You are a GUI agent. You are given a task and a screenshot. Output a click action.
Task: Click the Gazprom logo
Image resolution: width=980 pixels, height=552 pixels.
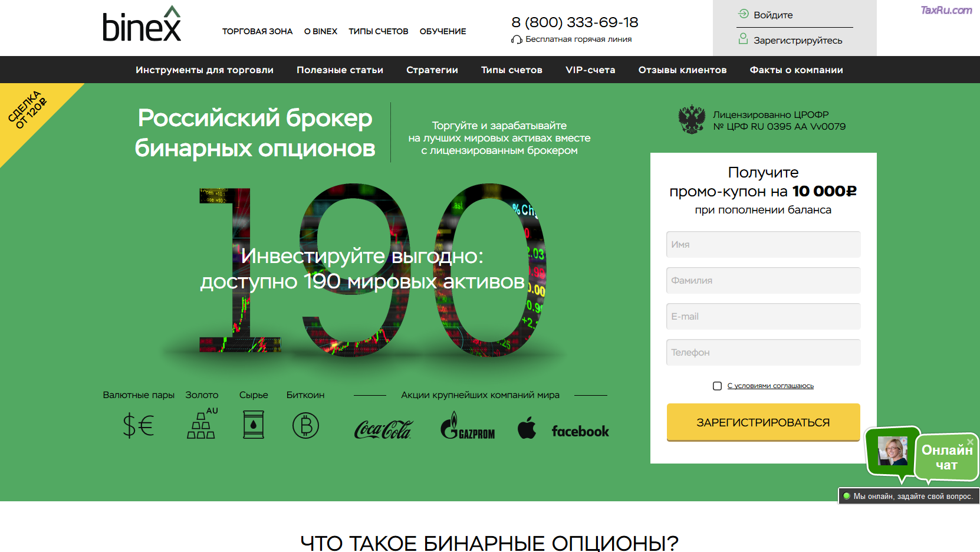coord(468,426)
